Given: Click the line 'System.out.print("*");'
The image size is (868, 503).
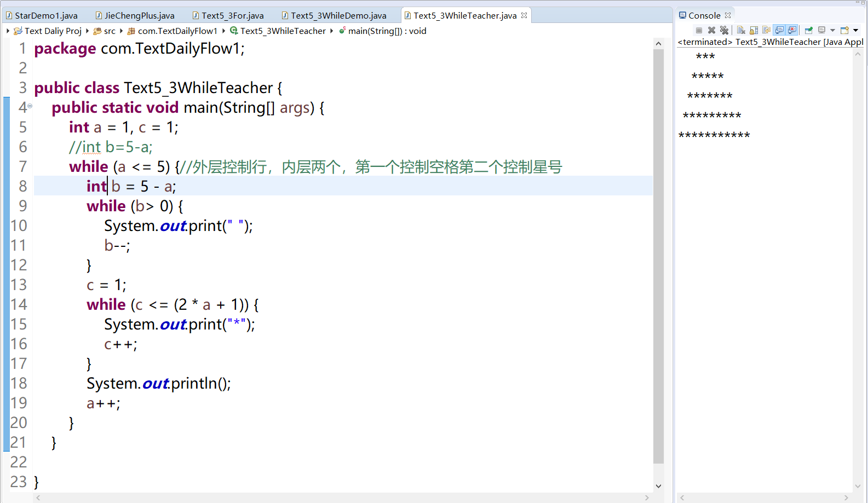Looking at the screenshot, I should point(180,325).
